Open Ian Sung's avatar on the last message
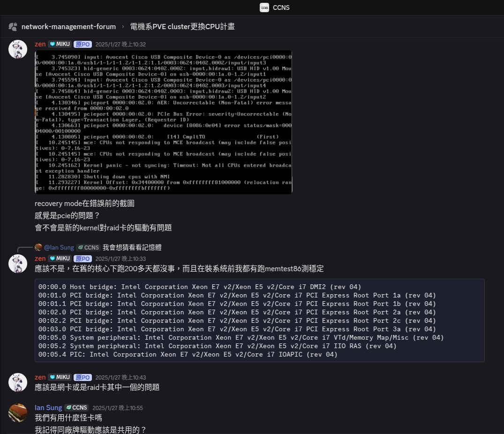Image resolution: width=504 pixels, height=434 pixels. point(18,413)
